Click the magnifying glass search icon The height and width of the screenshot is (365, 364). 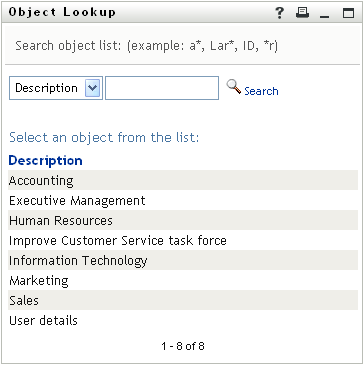pos(234,87)
